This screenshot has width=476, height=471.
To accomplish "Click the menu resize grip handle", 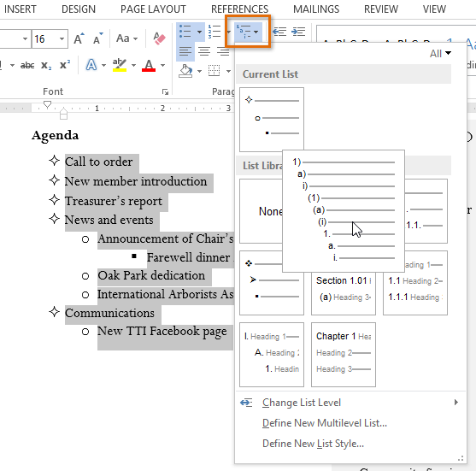I will 461,458.
